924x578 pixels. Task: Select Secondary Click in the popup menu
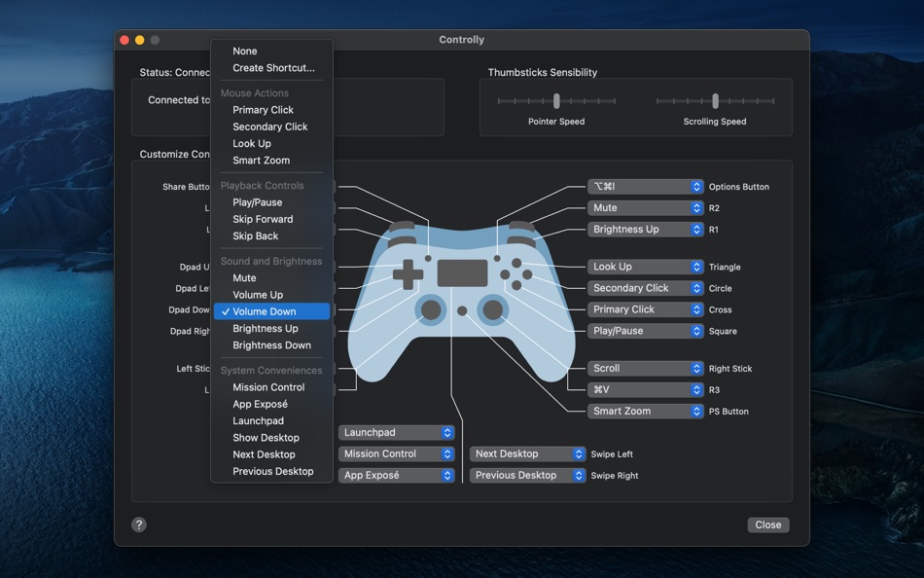(271, 126)
